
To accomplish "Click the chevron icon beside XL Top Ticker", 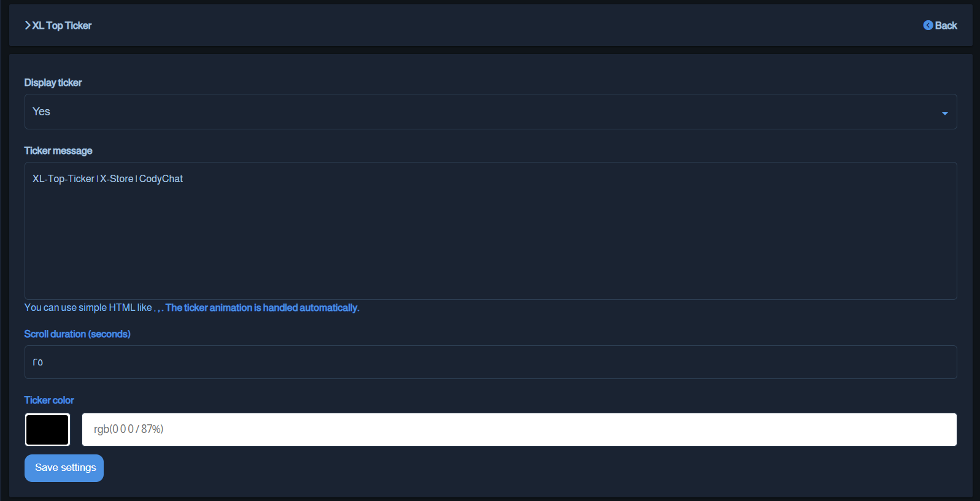I will [28, 25].
